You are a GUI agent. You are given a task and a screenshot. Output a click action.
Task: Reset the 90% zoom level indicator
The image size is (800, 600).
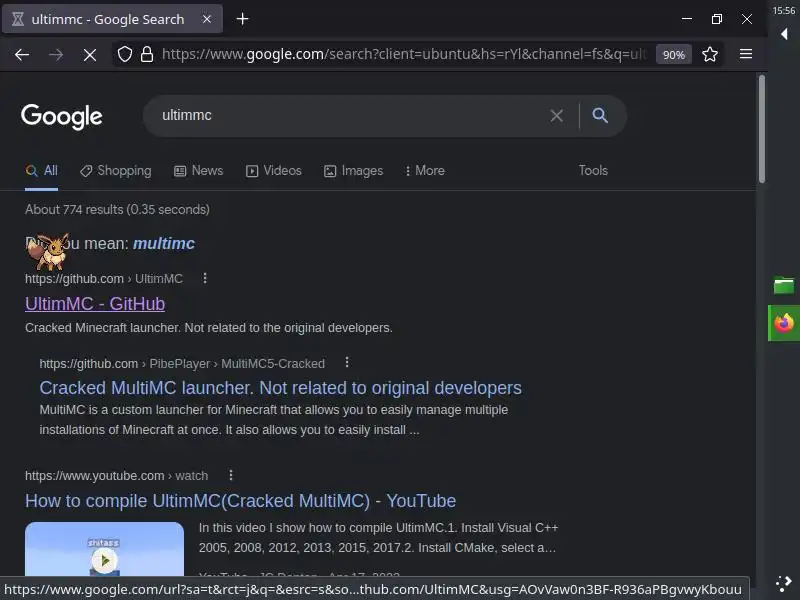(x=673, y=55)
